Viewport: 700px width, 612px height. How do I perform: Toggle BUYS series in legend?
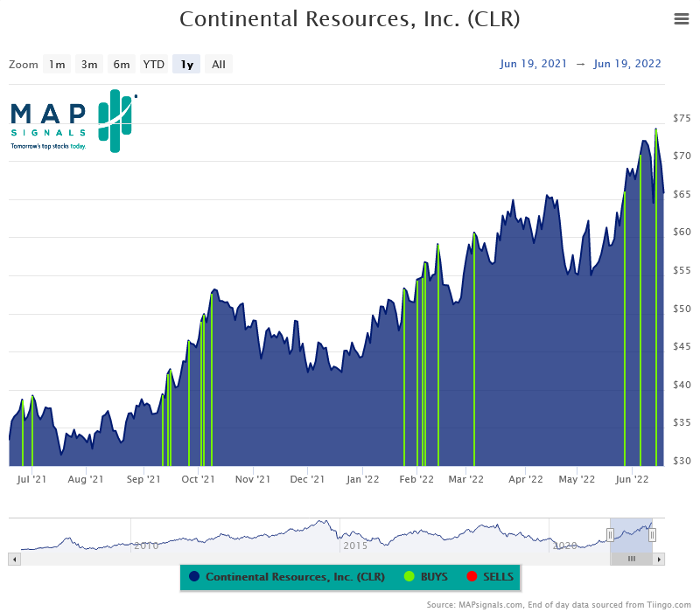click(425, 577)
